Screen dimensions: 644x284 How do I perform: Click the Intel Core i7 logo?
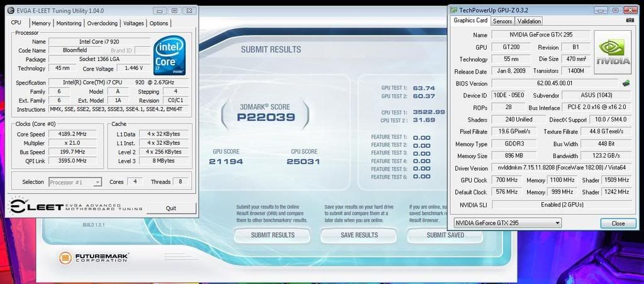(x=169, y=55)
